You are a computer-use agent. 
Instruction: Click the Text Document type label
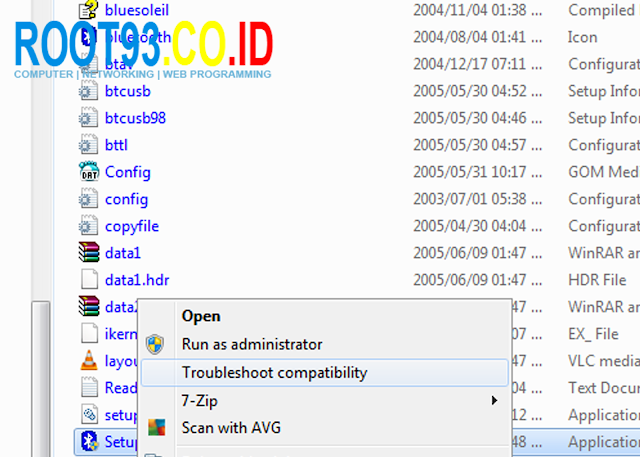pos(604,387)
